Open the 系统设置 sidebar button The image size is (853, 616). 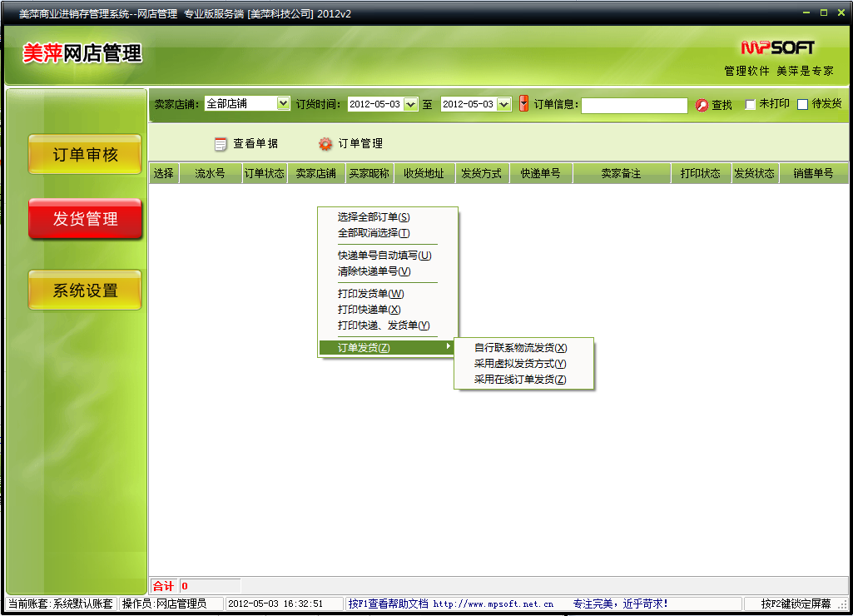coord(85,291)
